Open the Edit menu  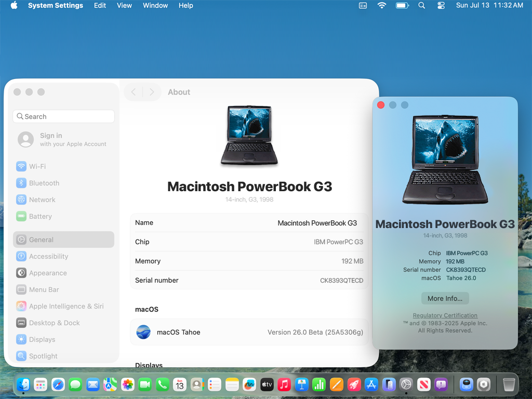[100, 5]
